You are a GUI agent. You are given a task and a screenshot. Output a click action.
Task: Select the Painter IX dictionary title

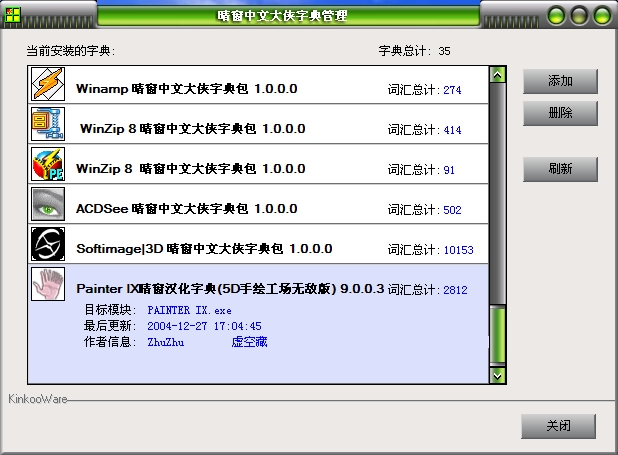coord(230,289)
